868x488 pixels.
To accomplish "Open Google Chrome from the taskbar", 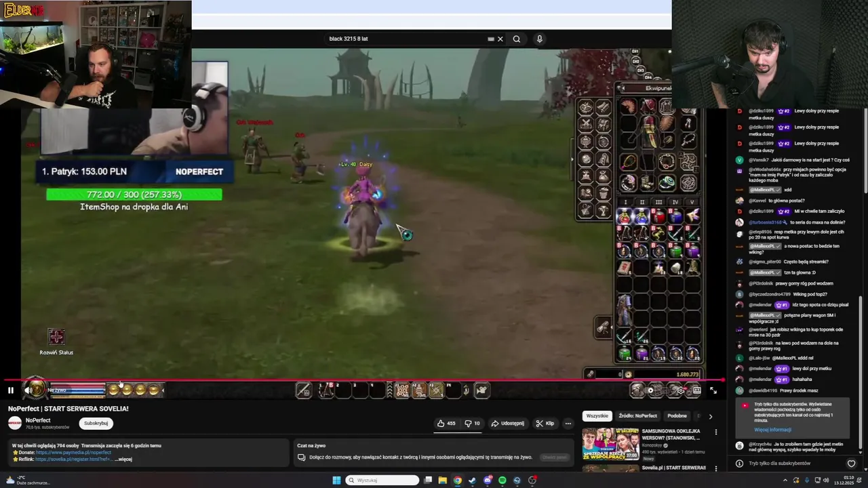I will [458, 480].
